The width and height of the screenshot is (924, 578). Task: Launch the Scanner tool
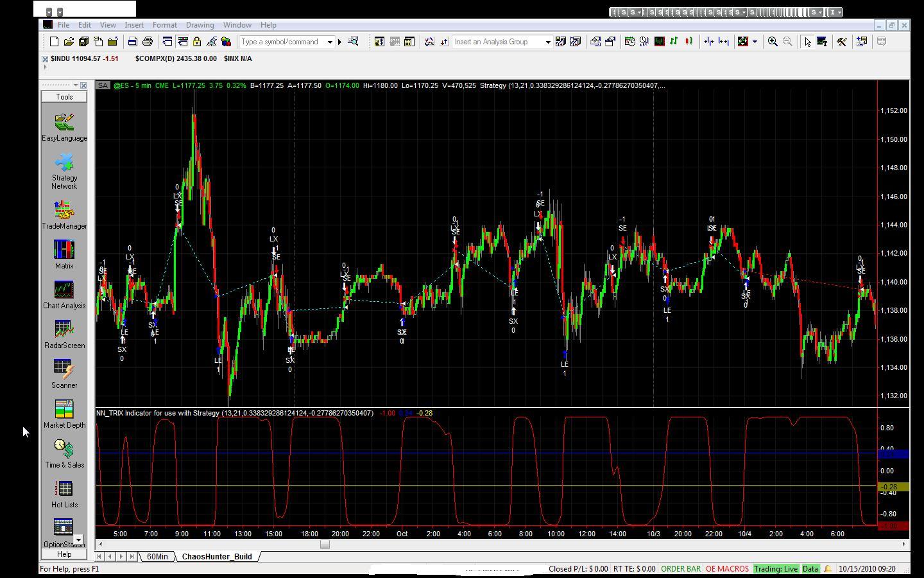64,374
